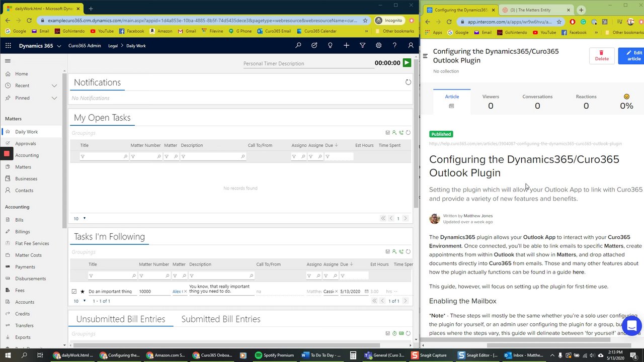Click the Legal breadcrumb in Dynamics header
The width and height of the screenshot is (644, 362).
click(113, 46)
